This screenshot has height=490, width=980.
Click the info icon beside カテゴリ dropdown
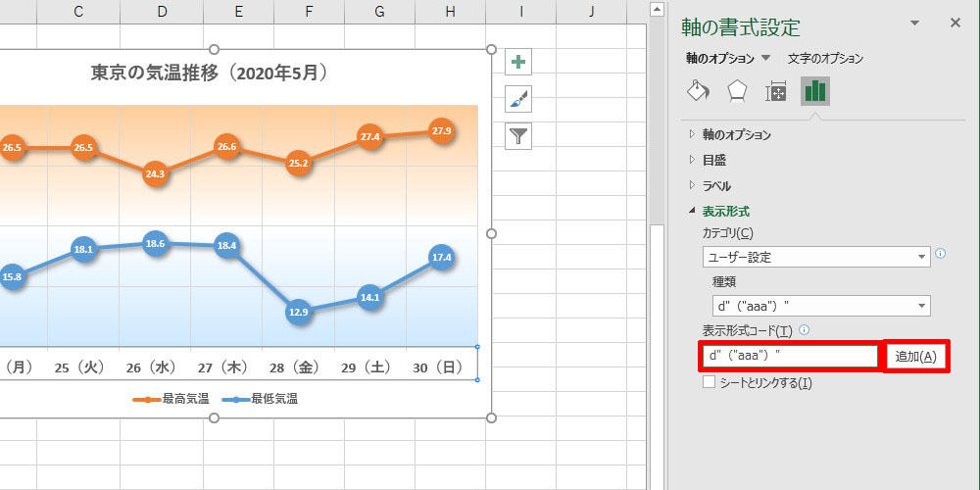[x=940, y=254]
